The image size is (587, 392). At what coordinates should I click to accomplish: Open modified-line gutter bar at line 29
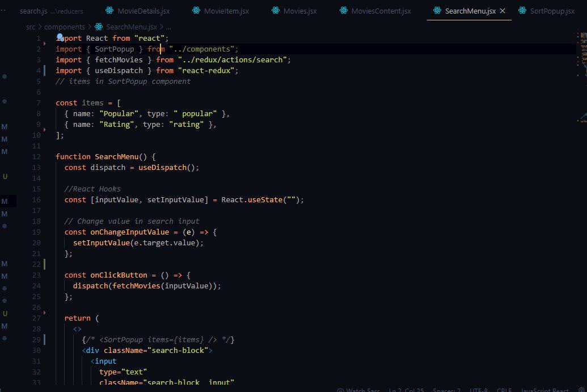45,340
